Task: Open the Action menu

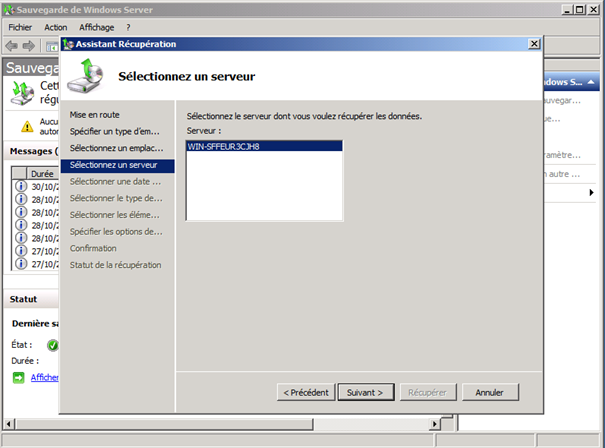Action: click(56, 27)
